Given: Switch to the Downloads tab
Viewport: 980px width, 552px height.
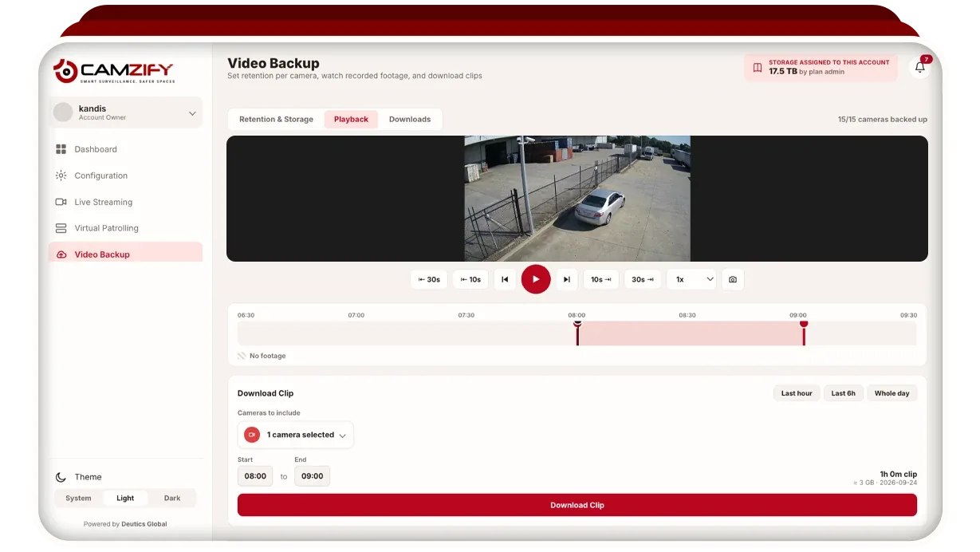Looking at the screenshot, I should 410,119.
